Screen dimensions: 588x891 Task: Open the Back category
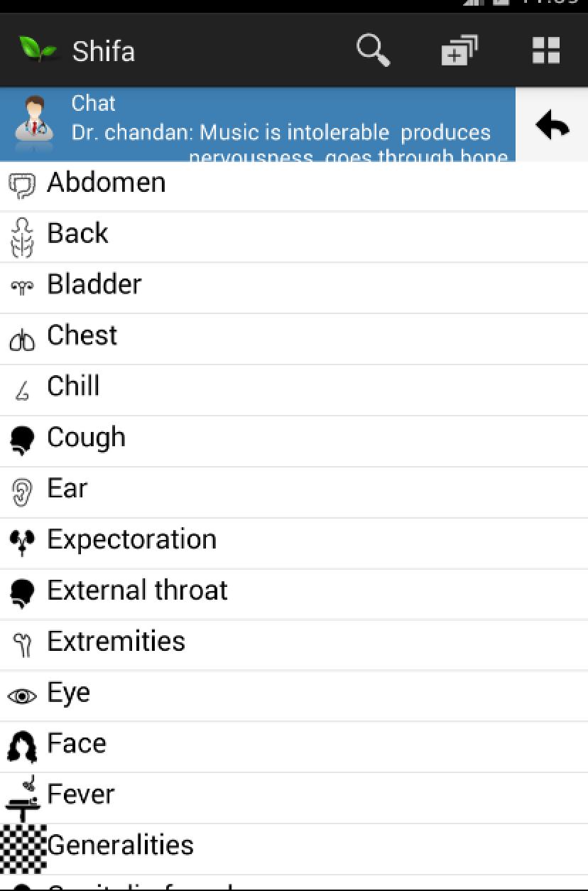[78, 234]
